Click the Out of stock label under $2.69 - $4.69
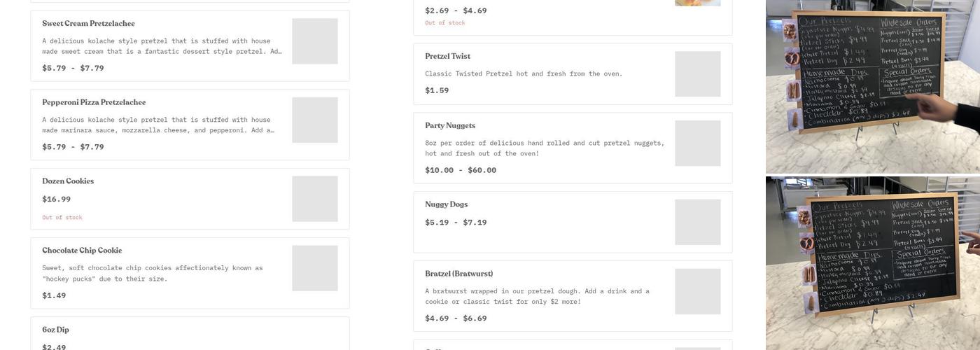 click(x=445, y=23)
